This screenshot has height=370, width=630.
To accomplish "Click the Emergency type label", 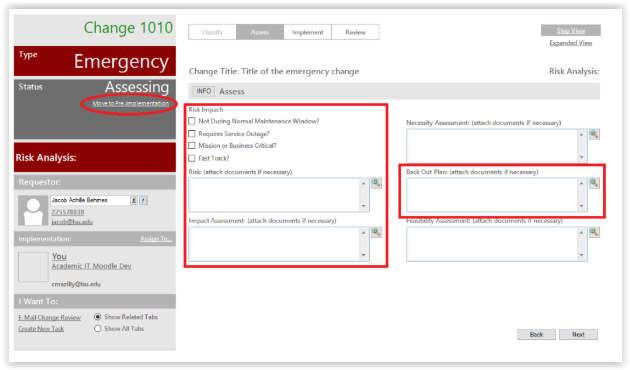I will coord(121,61).
